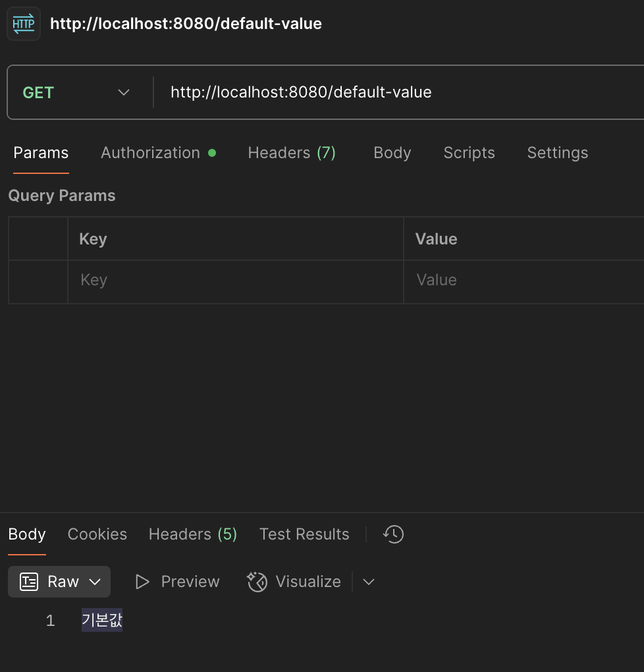
Task: Click the 기본값 response text line
Action: point(102,621)
